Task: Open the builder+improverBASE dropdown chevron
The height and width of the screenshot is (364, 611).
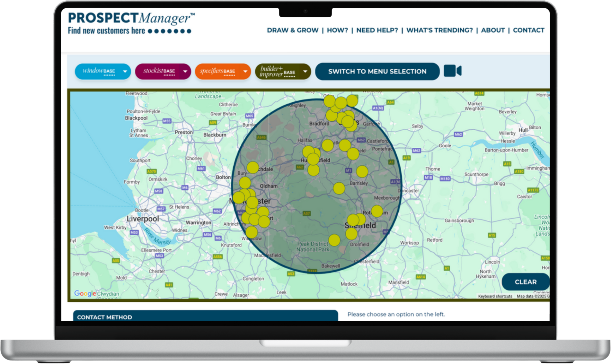Action: point(305,71)
